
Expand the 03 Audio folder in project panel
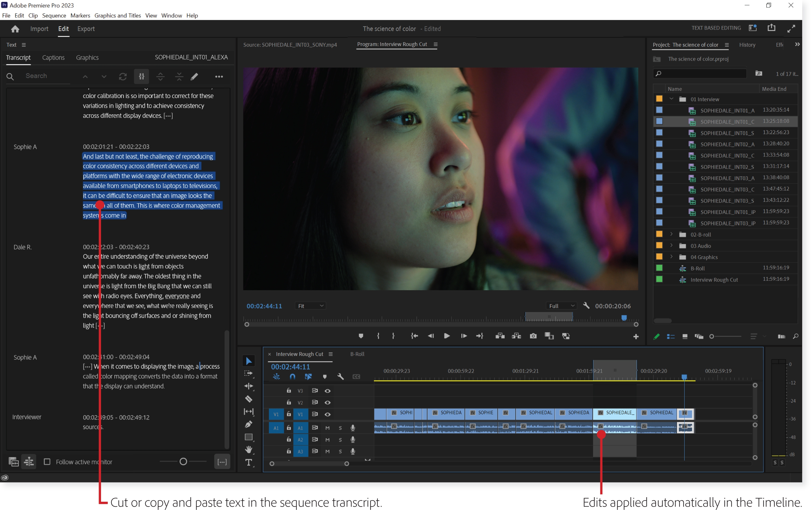(x=670, y=246)
